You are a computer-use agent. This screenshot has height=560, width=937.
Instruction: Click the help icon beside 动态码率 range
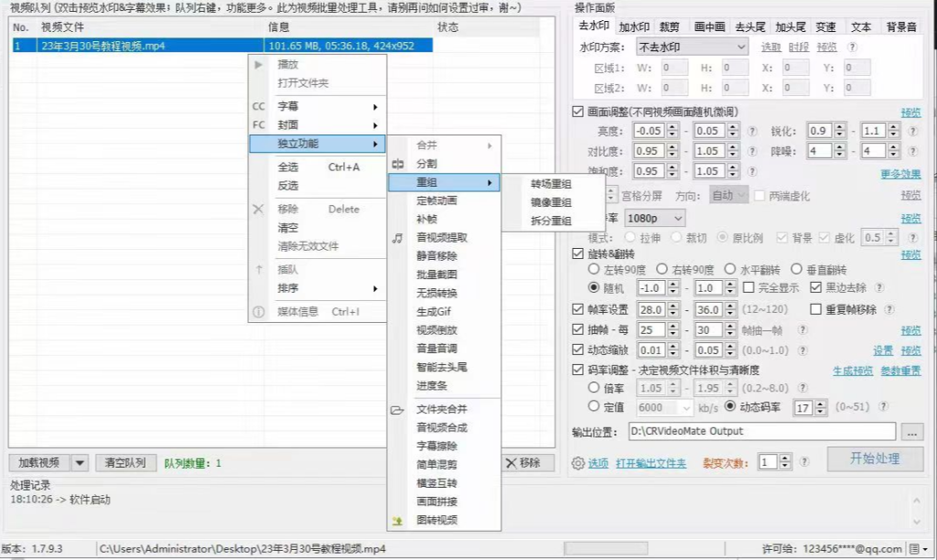pos(883,406)
